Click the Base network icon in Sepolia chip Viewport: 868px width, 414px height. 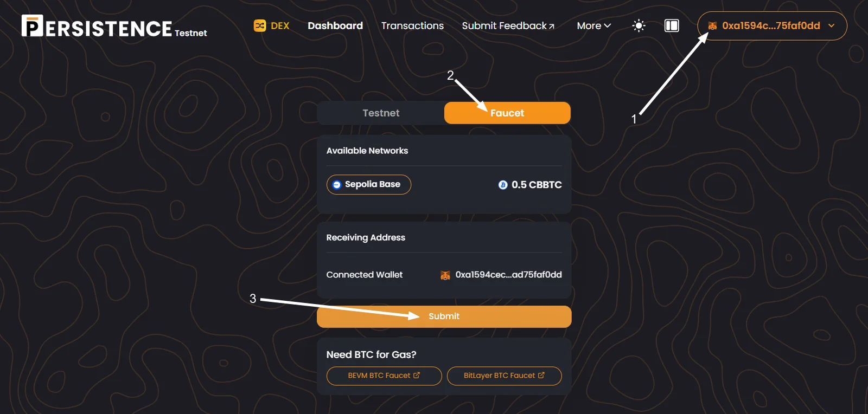337,185
